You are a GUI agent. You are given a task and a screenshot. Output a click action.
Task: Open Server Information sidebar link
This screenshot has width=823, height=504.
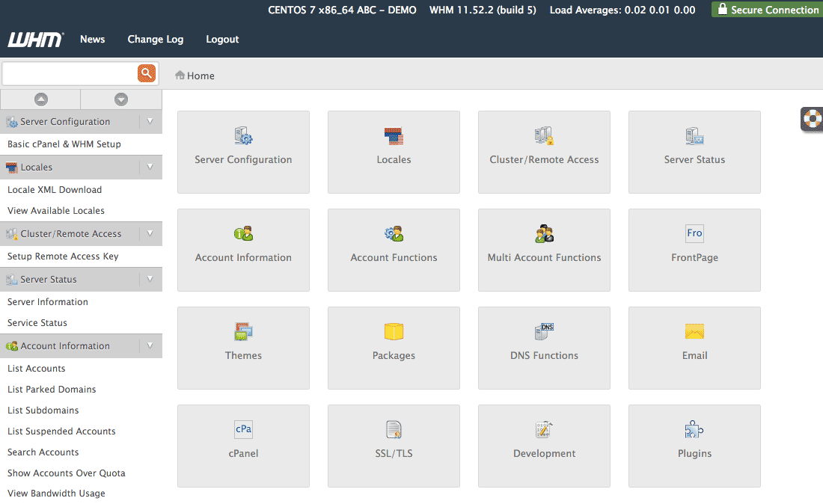(48, 302)
